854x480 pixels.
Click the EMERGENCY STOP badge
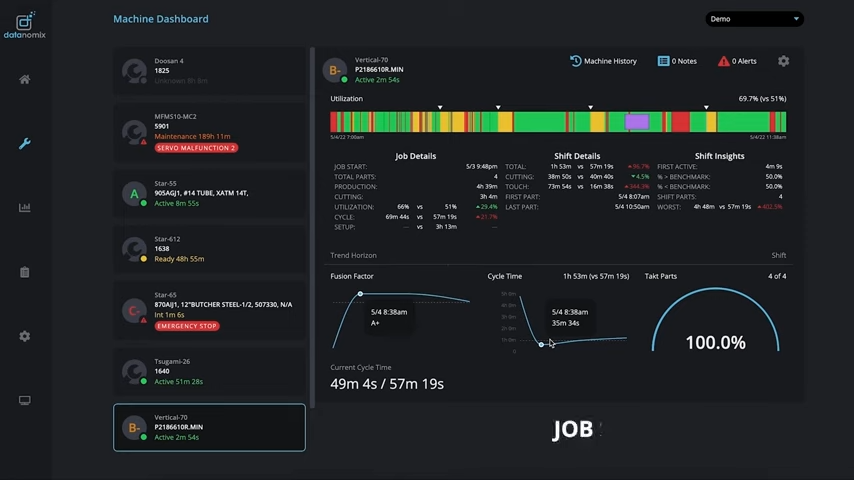pyautogui.click(x=187, y=326)
